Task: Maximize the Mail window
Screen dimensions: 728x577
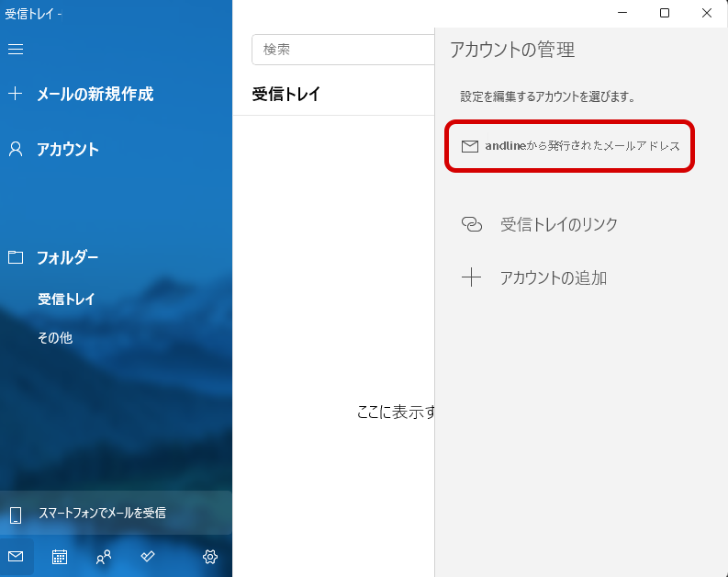Action: [x=665, y=13]
